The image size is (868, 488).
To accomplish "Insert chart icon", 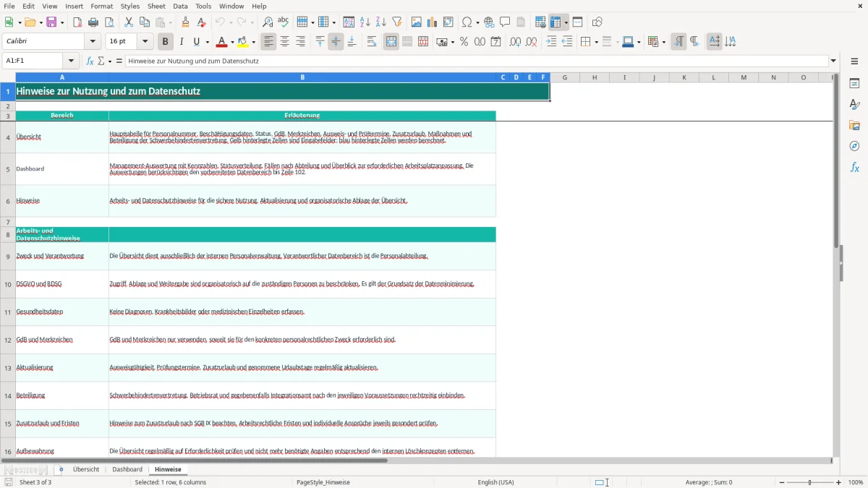I will [433, 22].
